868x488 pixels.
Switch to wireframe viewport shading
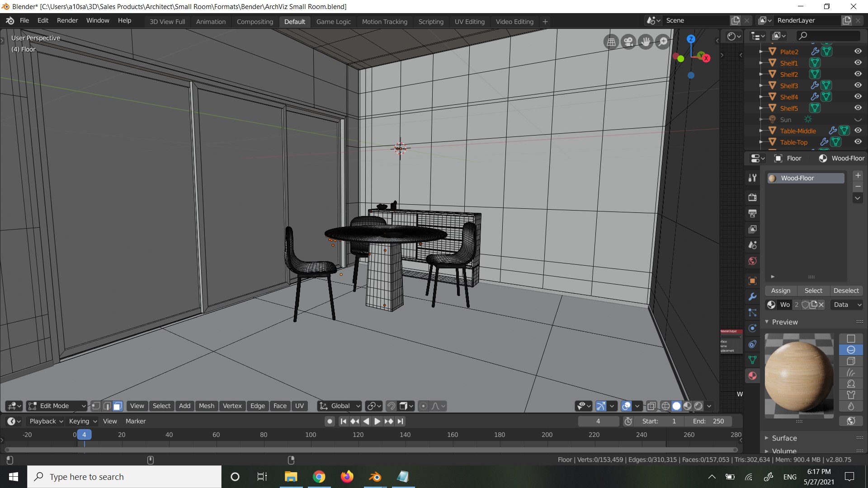pos(665,406)
